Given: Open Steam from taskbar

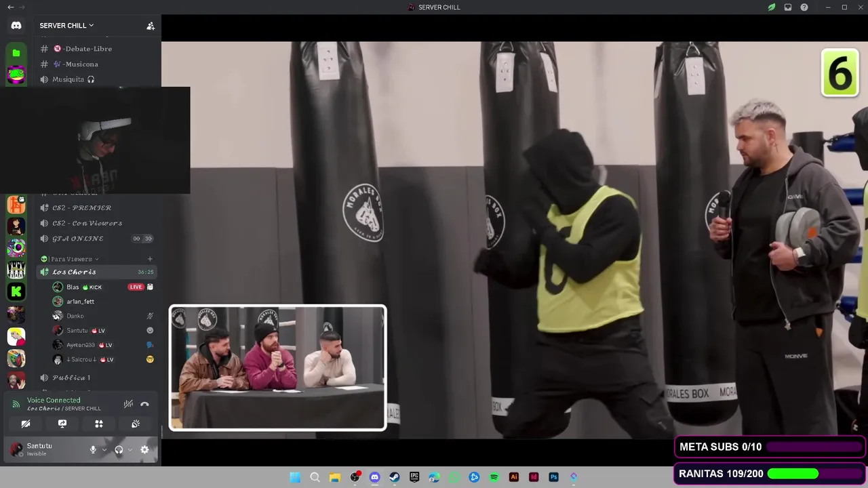Looking at the screenshot, I should (x=395, y=477).
